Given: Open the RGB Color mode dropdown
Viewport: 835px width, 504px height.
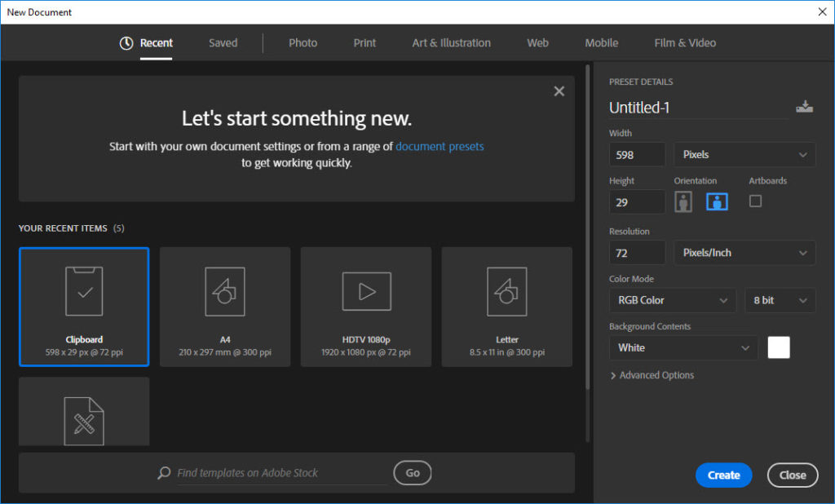Looking at the screenshot, I should pyautogui.click(x=672, y=300).
